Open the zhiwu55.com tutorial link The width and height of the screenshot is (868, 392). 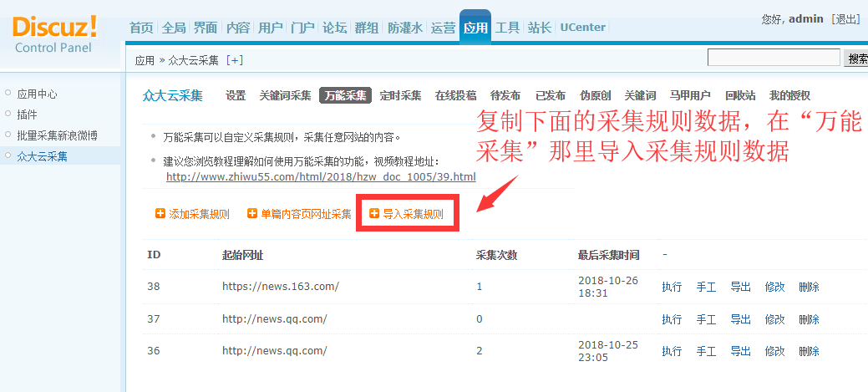(321, 177)
